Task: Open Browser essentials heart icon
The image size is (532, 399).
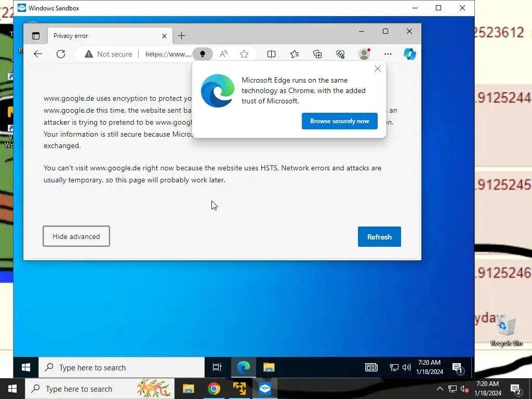Action: click(x=340, y=54)
